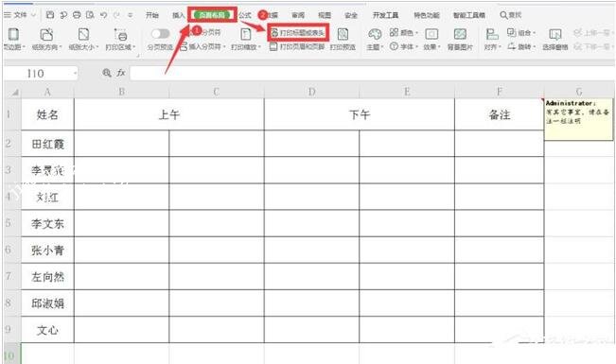Open the 审阅 tab

click(298, 15)
